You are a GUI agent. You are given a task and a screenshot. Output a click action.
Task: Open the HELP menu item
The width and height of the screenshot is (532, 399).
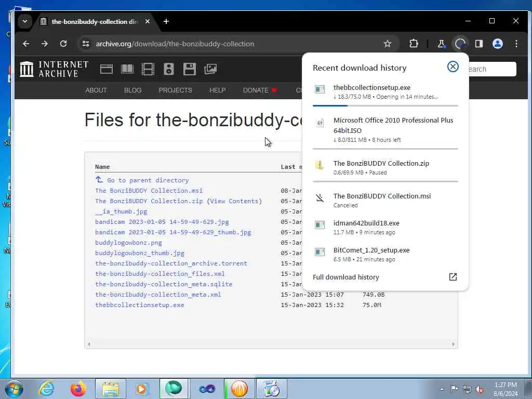(x=218, y=90)
